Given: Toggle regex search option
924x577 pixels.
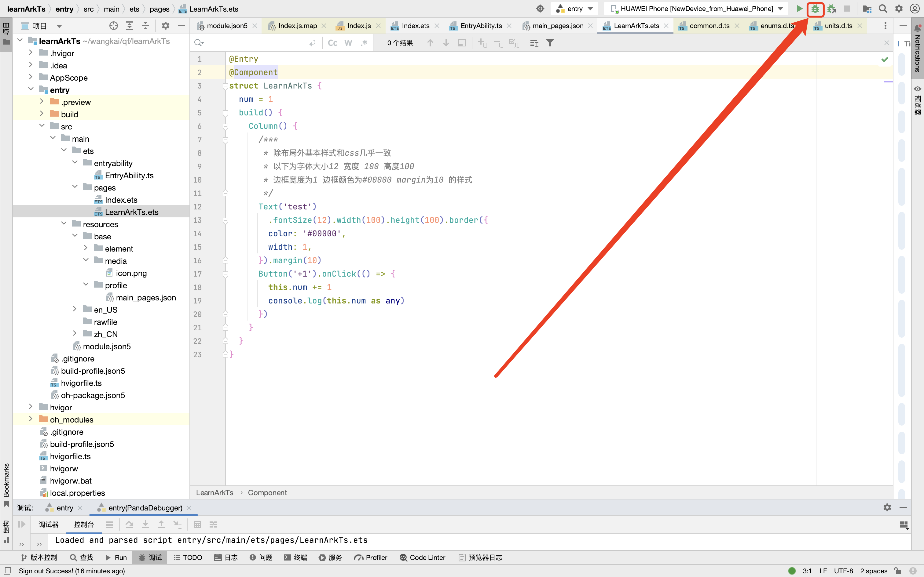Looking at the screenshot, I should [364, 43].
